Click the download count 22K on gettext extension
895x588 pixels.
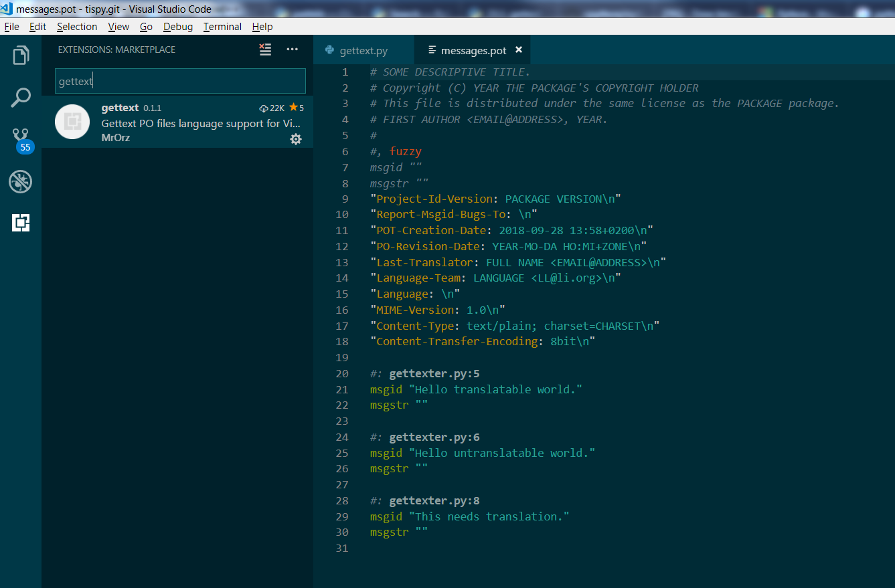(x=272, y=108)
